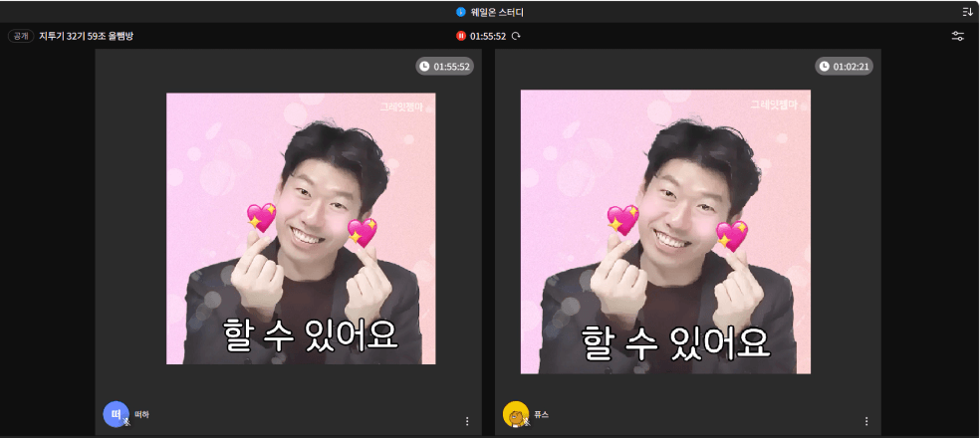Click the main timer reading 01:55:52 in header
This screenshot has width=980, height=438.
click(487, 36)
